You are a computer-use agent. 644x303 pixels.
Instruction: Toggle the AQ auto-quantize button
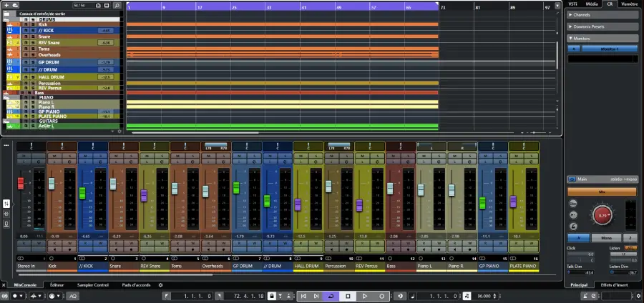[x=73, y=296]
